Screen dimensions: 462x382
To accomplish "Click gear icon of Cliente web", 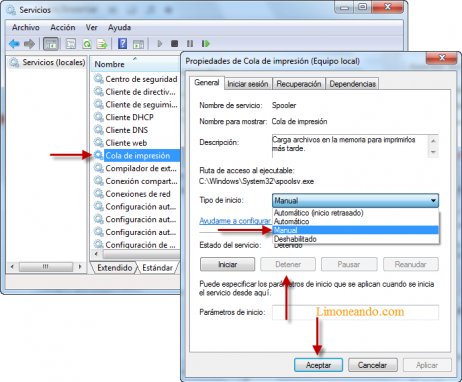I will (x=99, y=142).
